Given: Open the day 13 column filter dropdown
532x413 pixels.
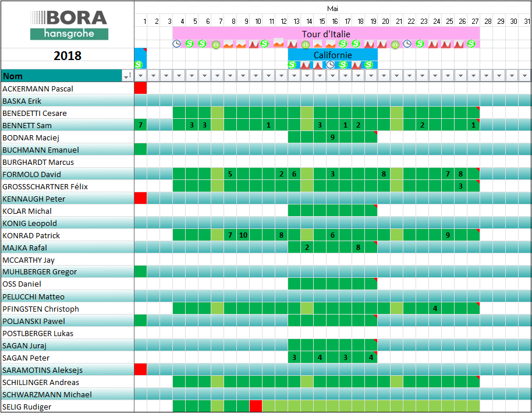Looking at the screenshot, I should tap(294, 76).
